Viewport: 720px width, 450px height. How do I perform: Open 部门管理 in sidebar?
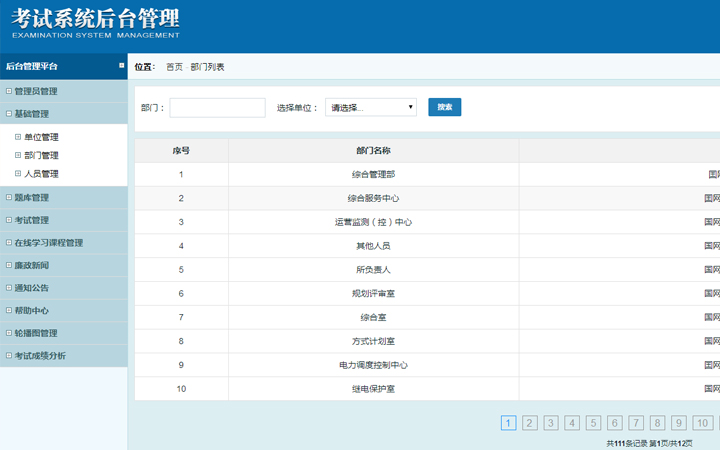[41, 155]
